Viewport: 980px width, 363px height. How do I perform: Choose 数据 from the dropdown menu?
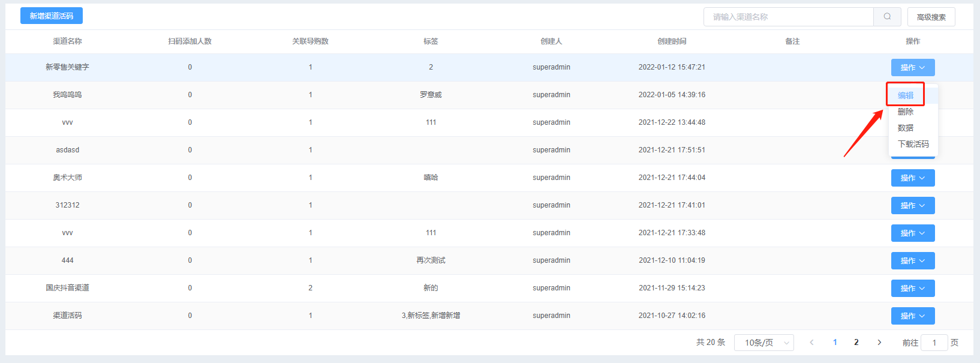906,128
